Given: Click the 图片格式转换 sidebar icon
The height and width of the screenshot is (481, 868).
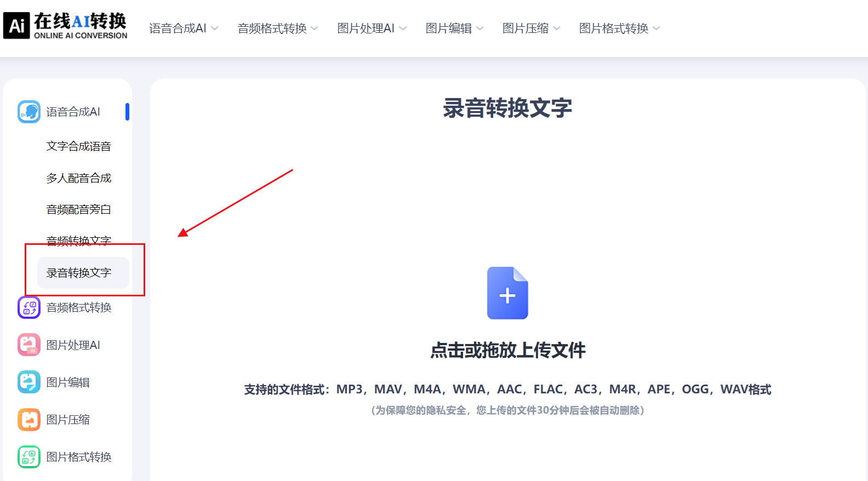Looking at the screenshot, I should click(29, 457).
